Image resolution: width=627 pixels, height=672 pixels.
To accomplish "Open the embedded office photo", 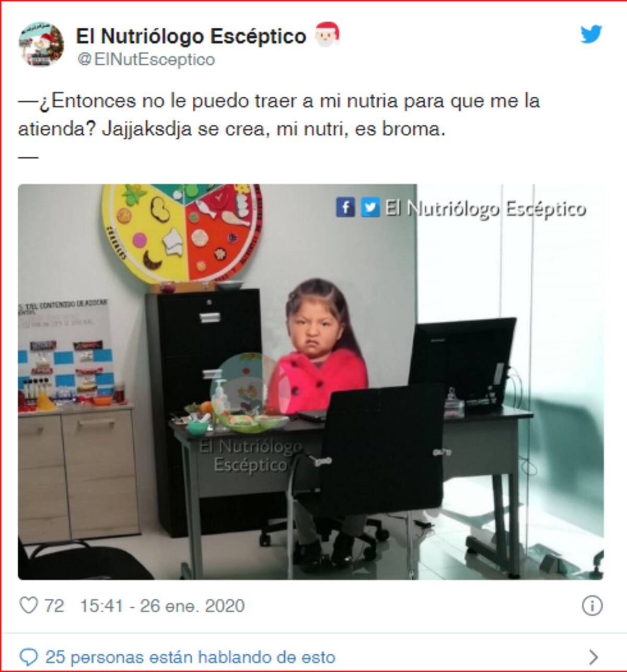I will click(x=311, y=381).
